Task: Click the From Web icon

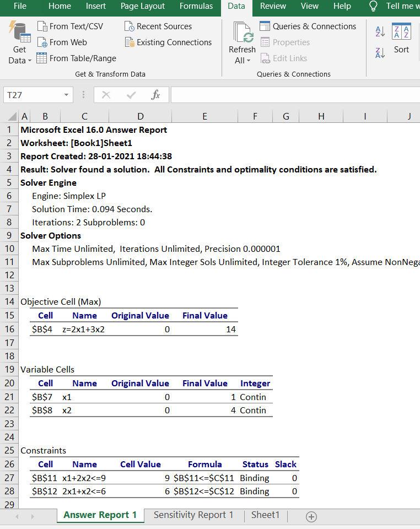Action: 42,42
